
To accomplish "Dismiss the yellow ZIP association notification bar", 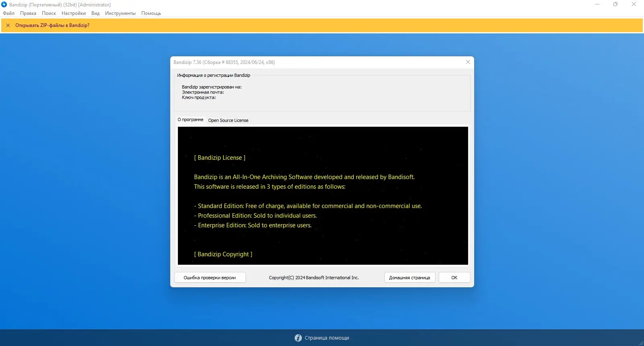I will (8, 25).
